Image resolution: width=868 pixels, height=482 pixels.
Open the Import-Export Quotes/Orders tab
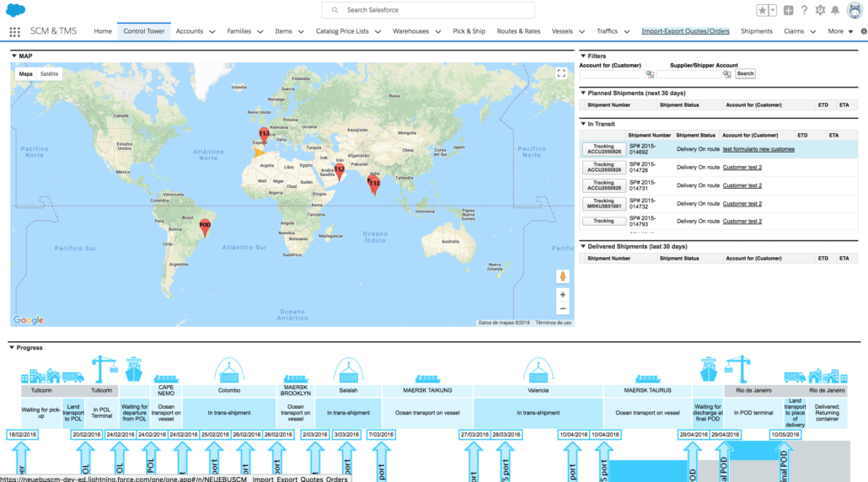coord(685,31)
